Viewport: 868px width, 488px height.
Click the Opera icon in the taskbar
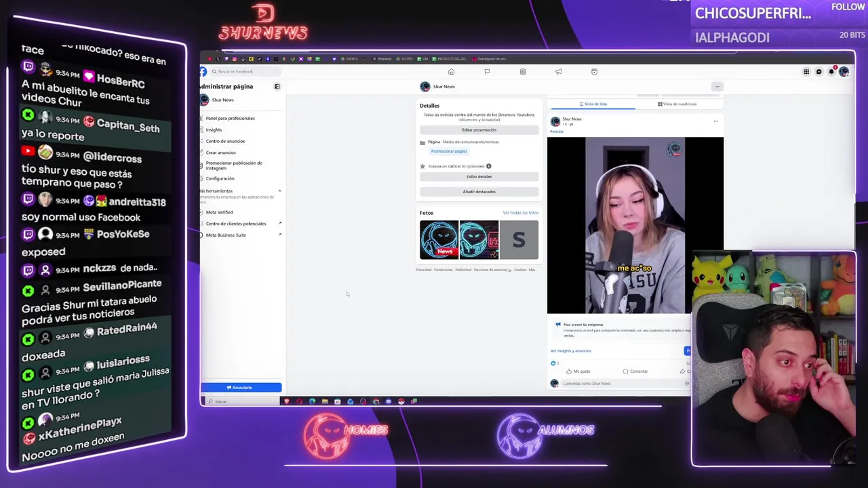click(299, 401)
